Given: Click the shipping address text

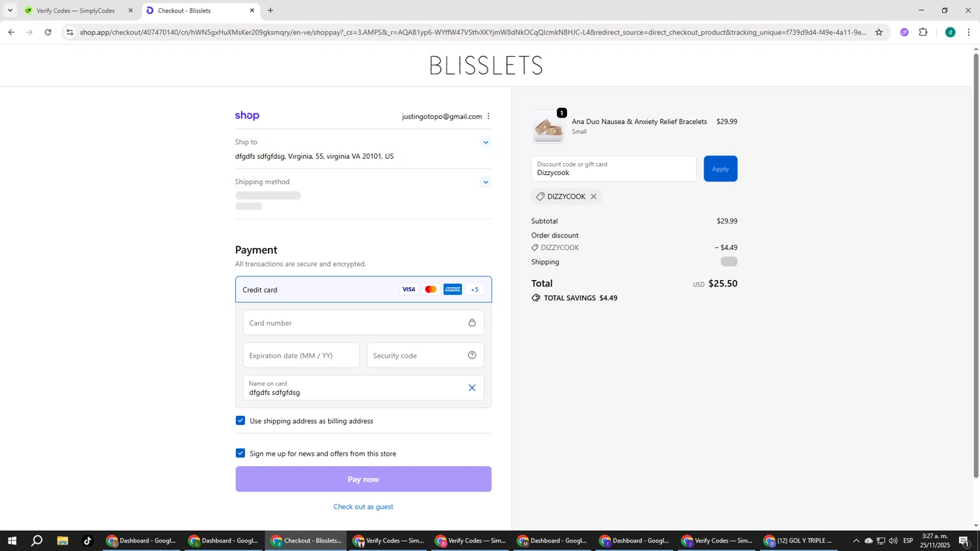Looking at the screenshot, I should pos(314,156).
